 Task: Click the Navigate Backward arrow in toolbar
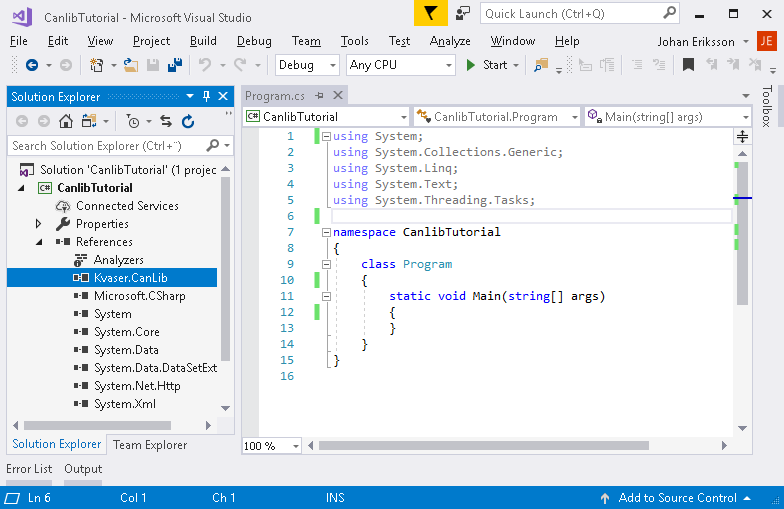[x=32, y=65]
